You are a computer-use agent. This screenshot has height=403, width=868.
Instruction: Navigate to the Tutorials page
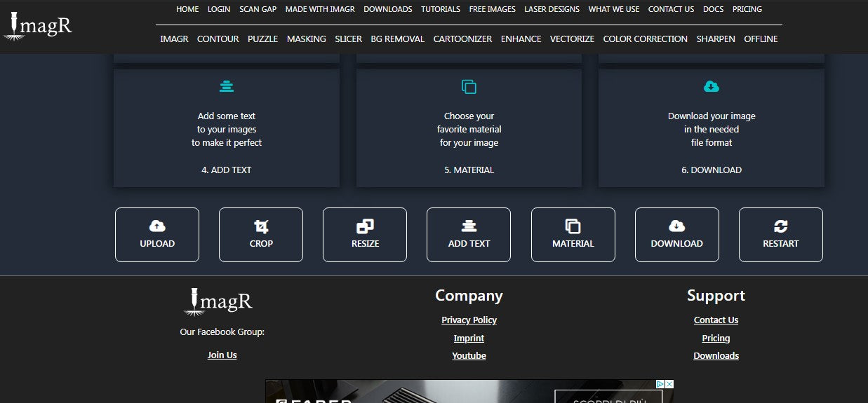click(441, 9)
